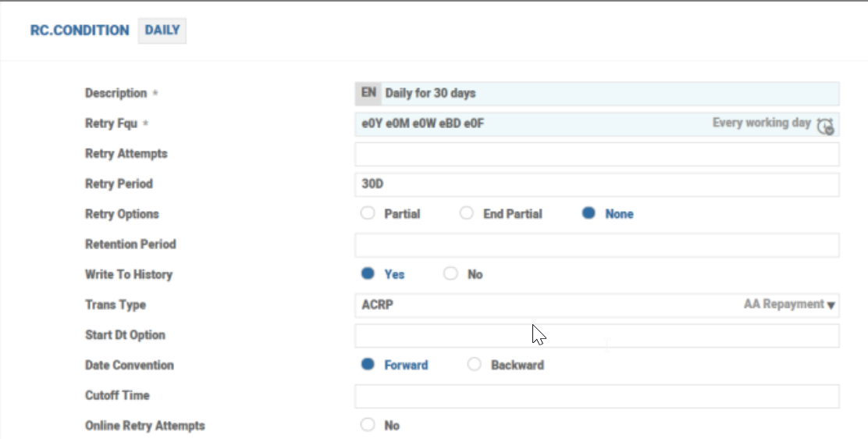Set Write To History to Yes
The image size is (868, 439).
368,274
